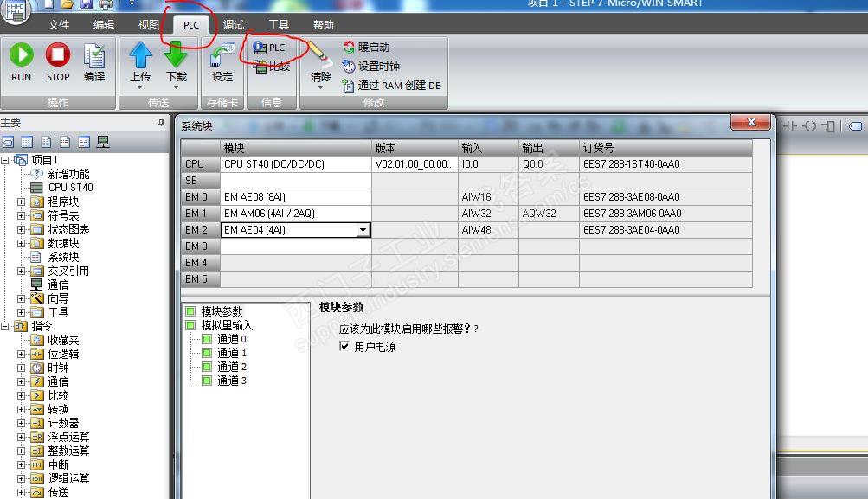868x499 pixels.
Task: Click the 订货号 column header
Action: pos(666,148)
